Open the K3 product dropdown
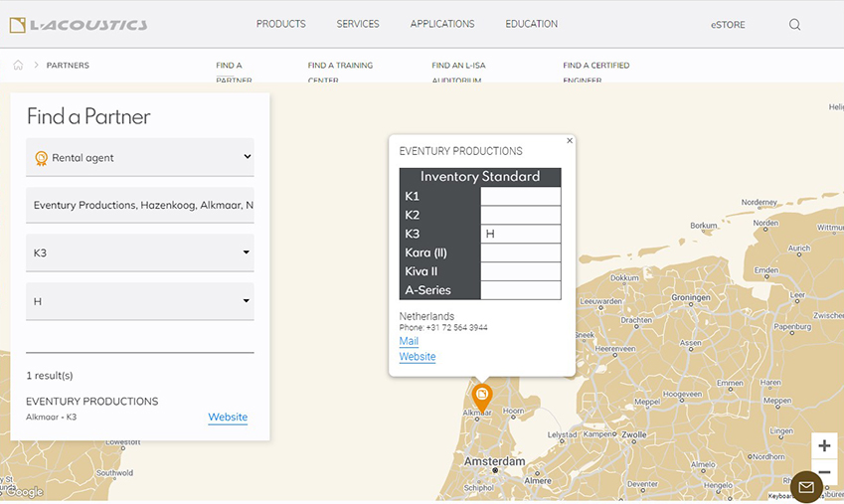 pos(140,252)
